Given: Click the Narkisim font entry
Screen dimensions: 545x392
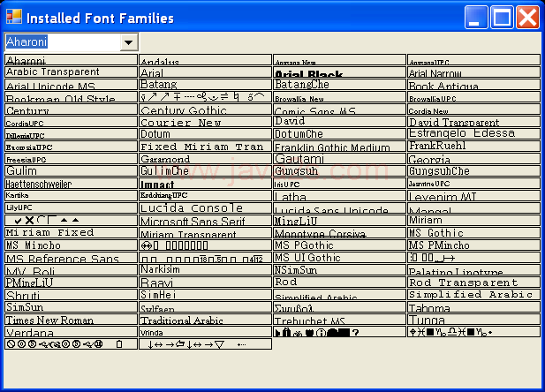Looking at the screenshot, I should pos(205,270).
